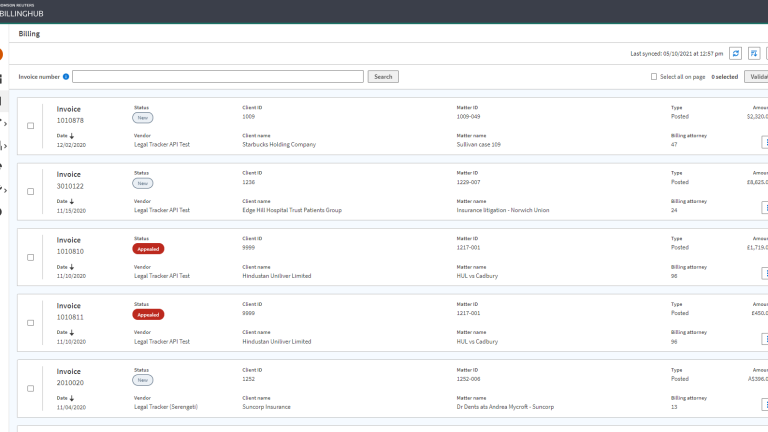The image size is (768, 432).
Task: Expand the bottom chevron in left sidebar
Action: [x=4, y=190]
